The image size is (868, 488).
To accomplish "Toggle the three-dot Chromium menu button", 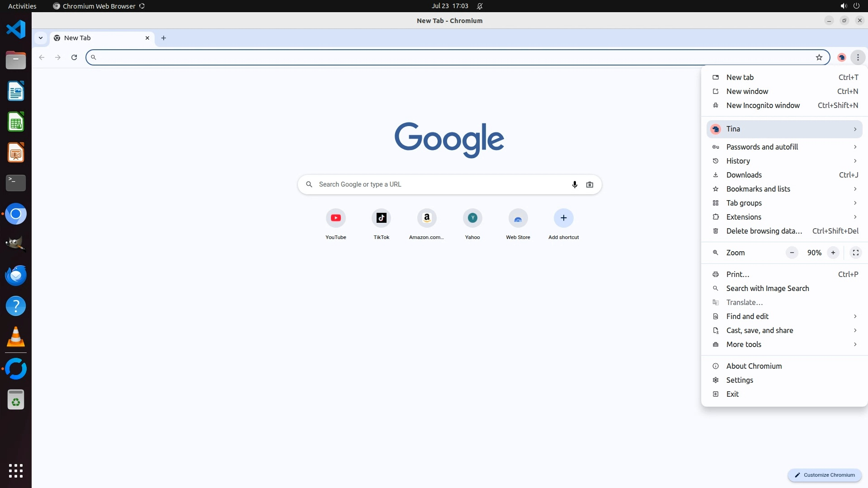I will [x=858, y=57].
